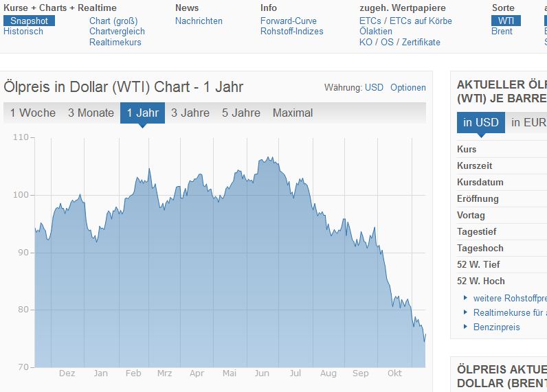Open Snapshot view in Kurse menu
Viewport: 547px width, 392px height.
tap(29, 21)
